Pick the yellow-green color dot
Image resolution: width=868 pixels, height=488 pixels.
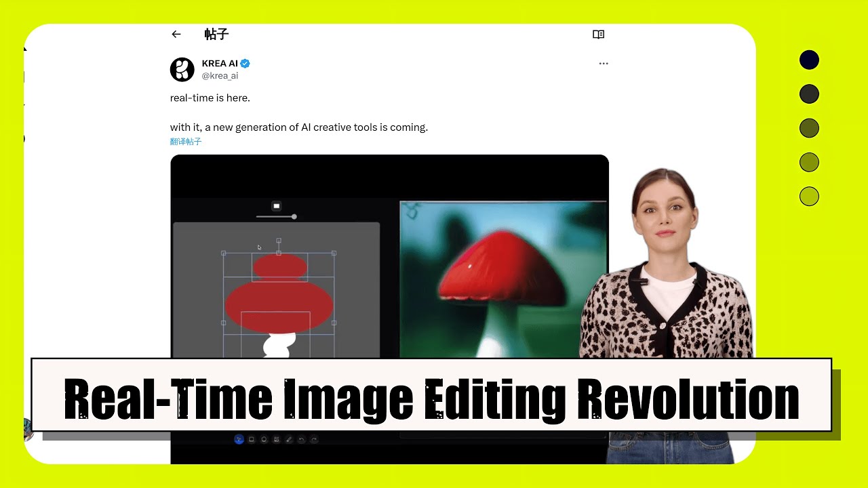tap(809, 197)
